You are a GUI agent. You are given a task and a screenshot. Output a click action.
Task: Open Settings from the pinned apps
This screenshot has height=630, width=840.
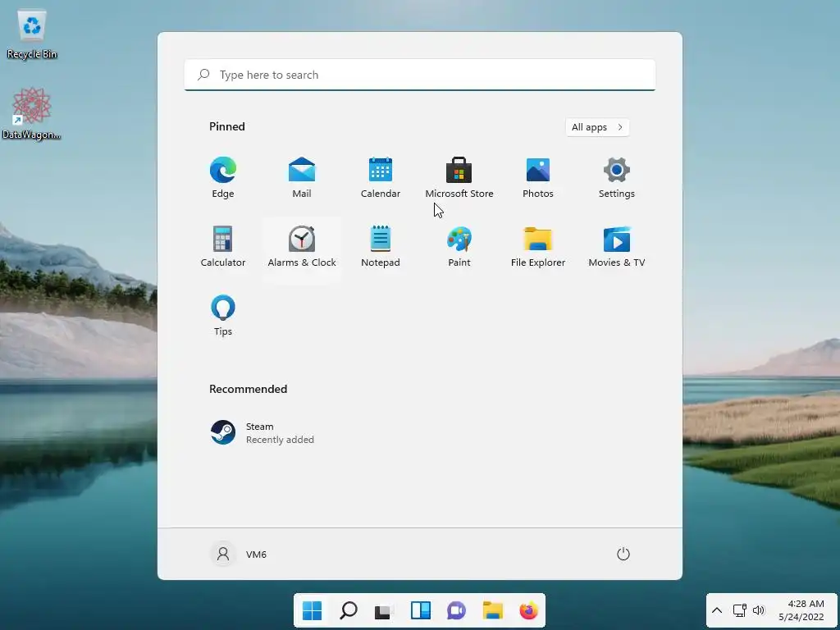point(617,178)
